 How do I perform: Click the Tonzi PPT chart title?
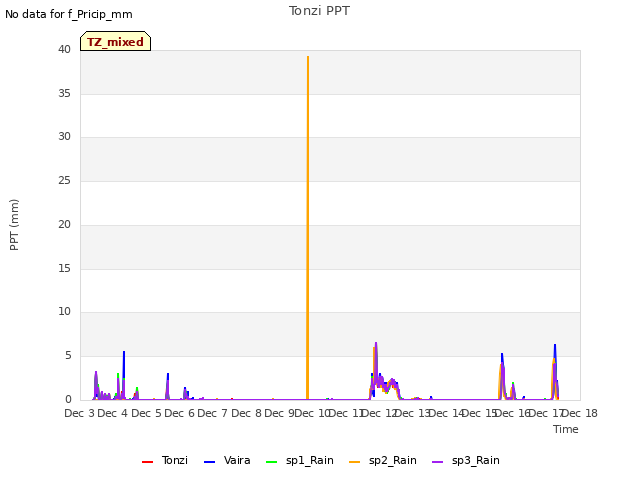pyautogui.click(x=319, y=11)
